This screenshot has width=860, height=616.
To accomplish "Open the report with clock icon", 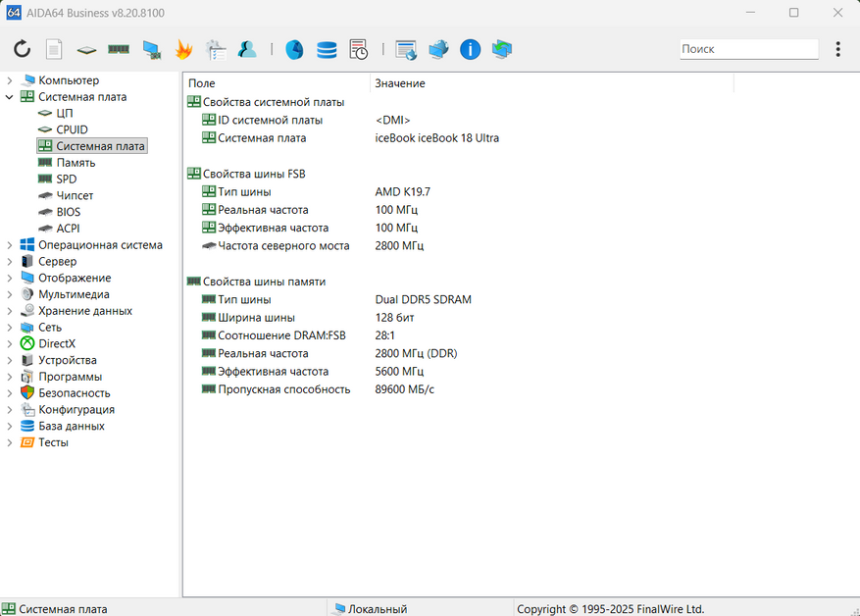I will tap(359, 49).
